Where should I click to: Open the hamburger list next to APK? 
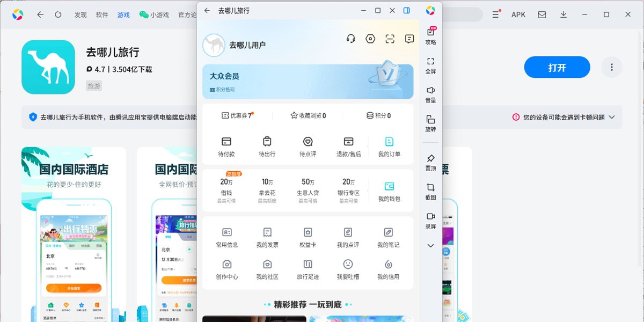pyautogui.click(x=495, y=14)
